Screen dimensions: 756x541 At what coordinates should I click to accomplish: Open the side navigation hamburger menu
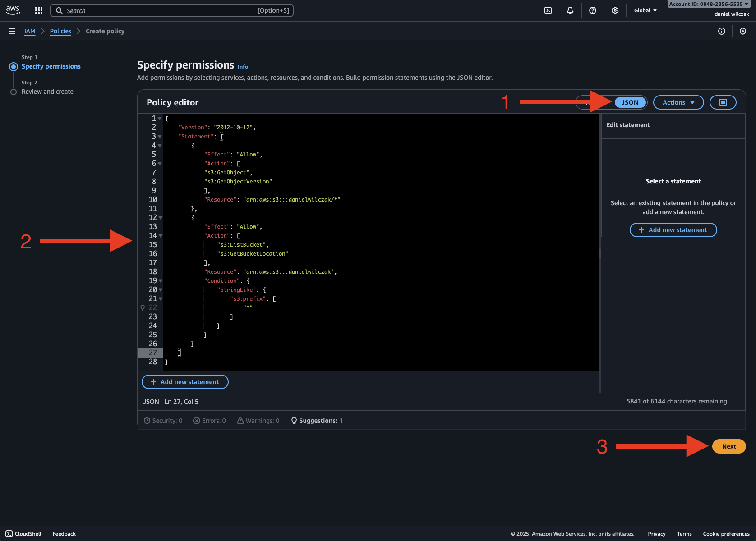pos(12,31)
